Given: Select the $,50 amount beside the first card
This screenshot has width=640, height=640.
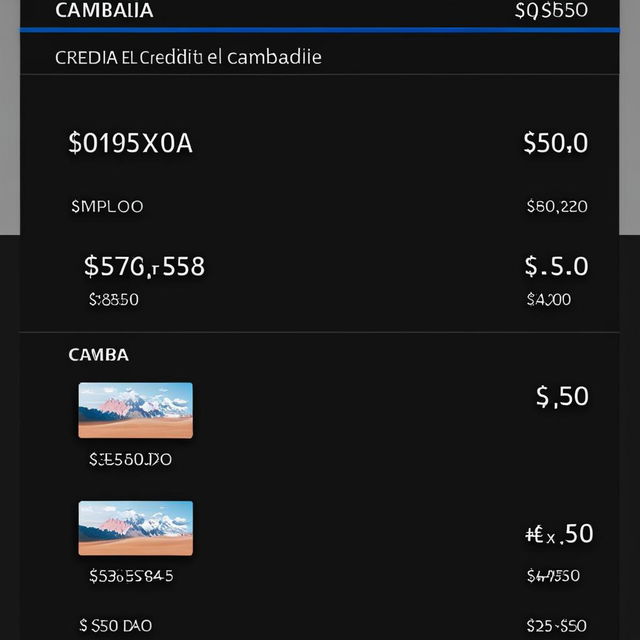Looking at the screenshot, I should tap(562, 396).
